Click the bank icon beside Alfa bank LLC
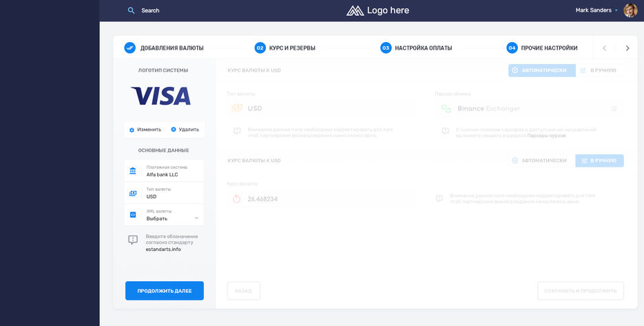 [133, 171]
